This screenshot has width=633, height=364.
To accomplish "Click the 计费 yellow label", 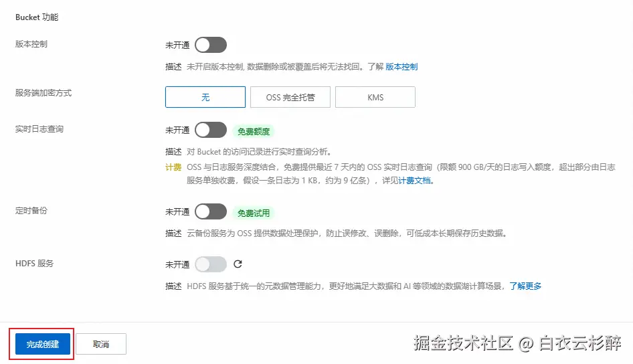I will tap(173, 167).
